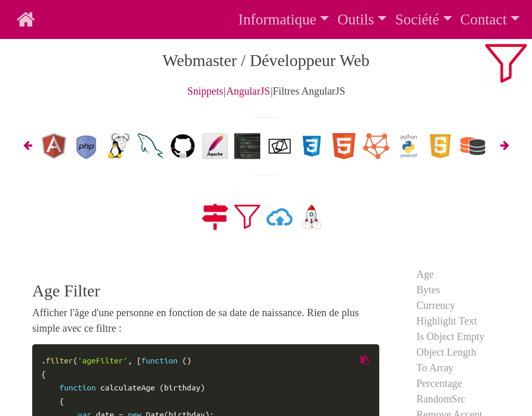Open the GitHub logo icon

click(x=183, y=146)
